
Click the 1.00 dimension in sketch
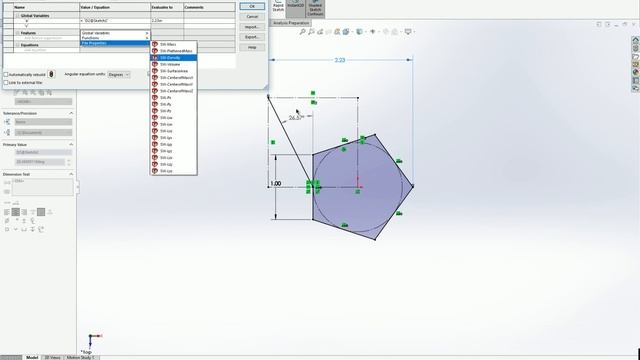[x=276, y=184]
